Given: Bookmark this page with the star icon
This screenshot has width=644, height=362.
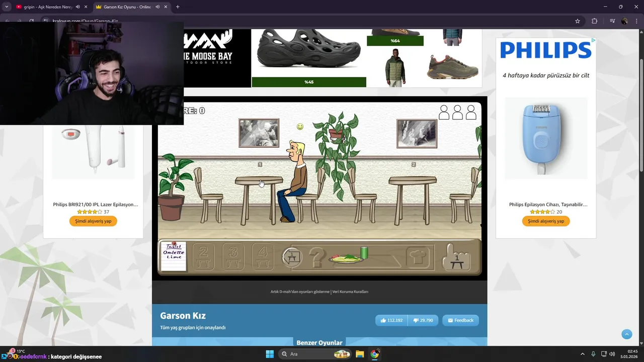Looking at the screenshot, I should click(x=578, y=21).
